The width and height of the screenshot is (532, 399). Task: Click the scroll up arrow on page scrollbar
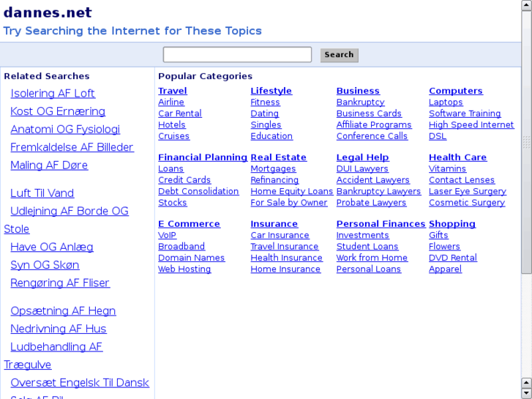click(526, 4)
